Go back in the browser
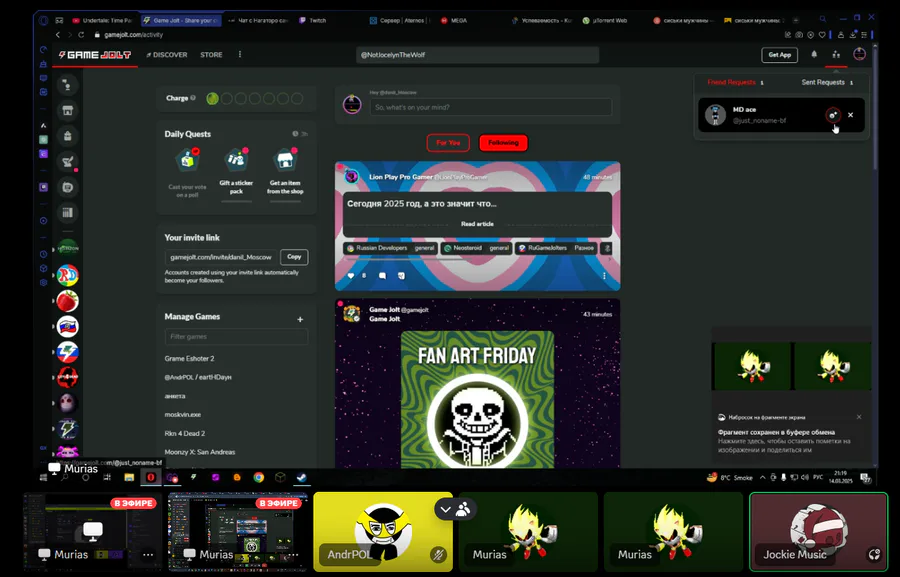 pos(57,35)
